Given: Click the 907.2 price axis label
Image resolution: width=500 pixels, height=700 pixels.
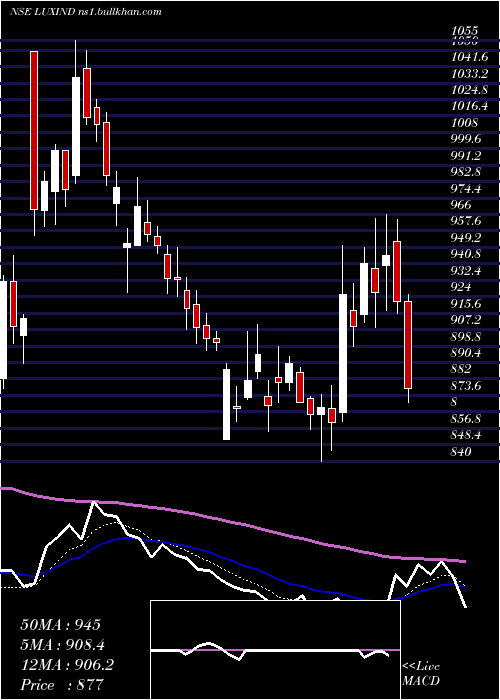Looking at the screenshot, I should [x=467, y=320].
